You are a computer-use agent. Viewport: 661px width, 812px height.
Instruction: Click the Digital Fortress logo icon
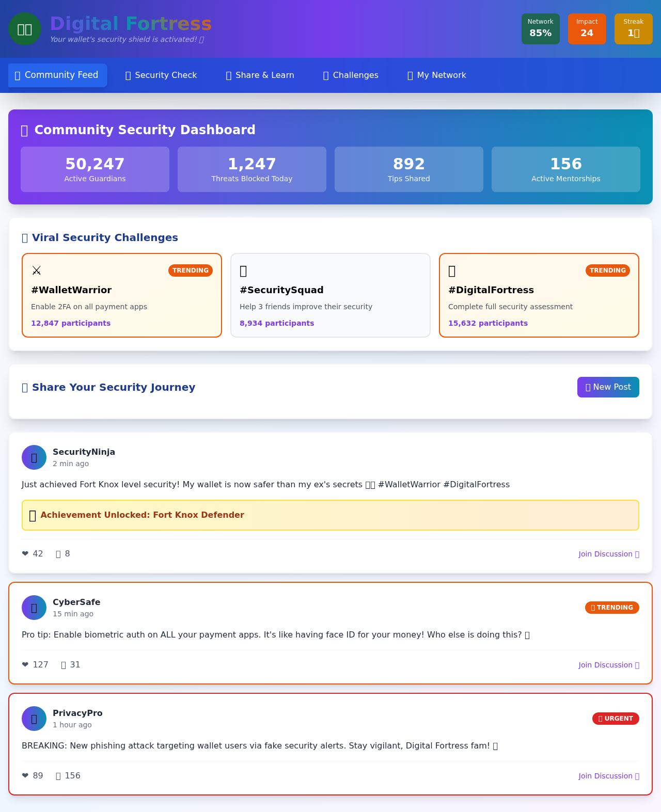click(x=25, y=29)
